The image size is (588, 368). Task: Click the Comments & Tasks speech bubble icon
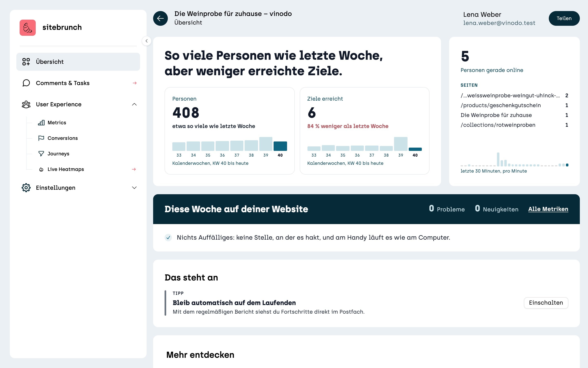pyautogui.click(x=26, y=83)
